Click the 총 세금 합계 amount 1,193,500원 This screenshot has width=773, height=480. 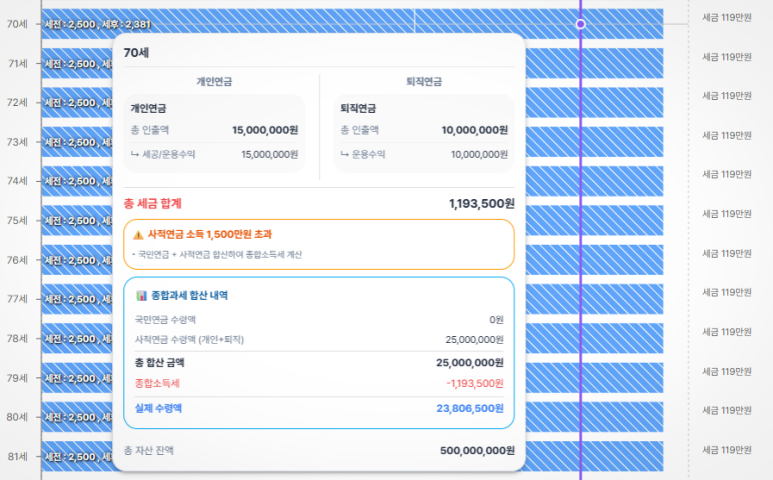click(x=482, y=203)
